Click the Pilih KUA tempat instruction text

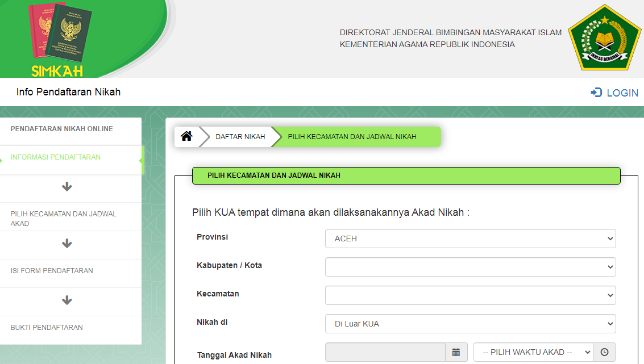click(x=331, y=212)
